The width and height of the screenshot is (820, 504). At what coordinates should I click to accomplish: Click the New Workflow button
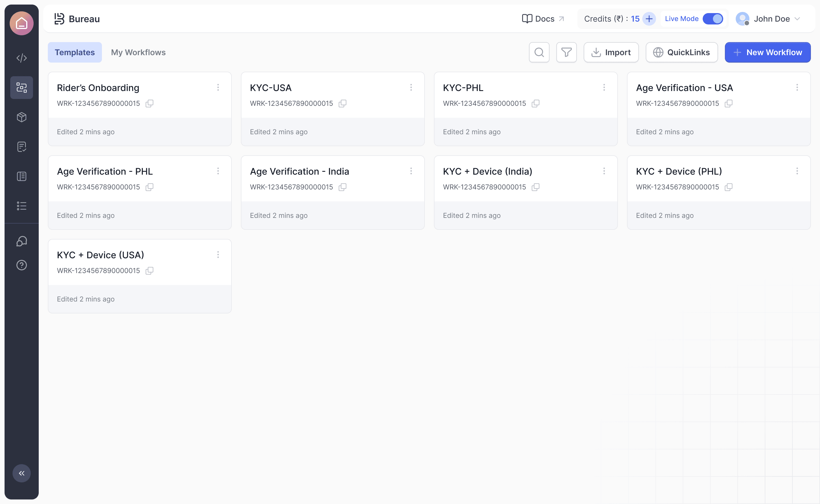point(767,52)
